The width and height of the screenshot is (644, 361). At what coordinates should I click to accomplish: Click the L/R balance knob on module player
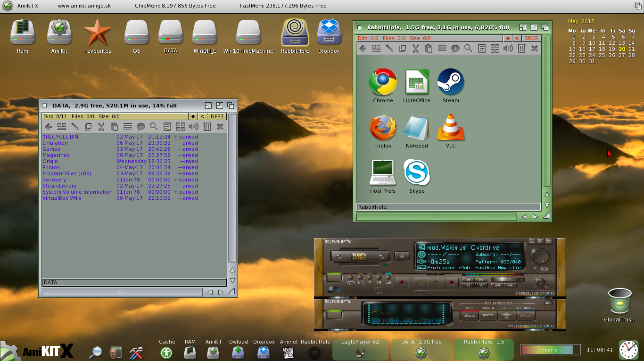pos(540,282)
